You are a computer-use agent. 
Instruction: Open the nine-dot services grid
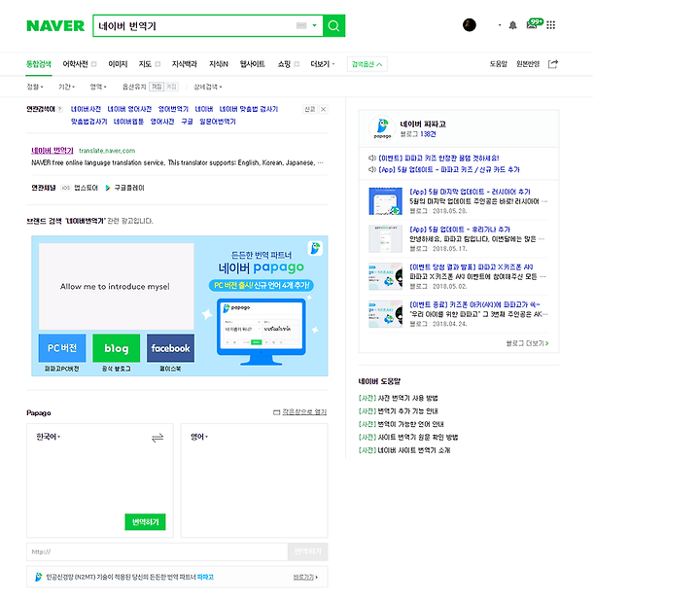[x=551, y=25]
